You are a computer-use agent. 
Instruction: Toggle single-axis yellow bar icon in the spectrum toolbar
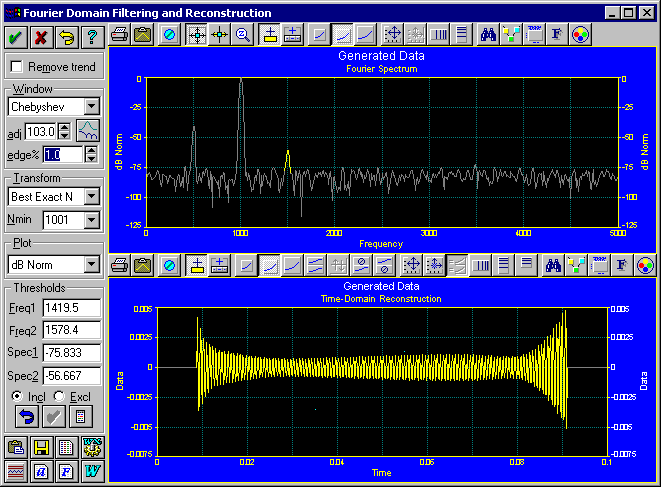pos(270,35)
